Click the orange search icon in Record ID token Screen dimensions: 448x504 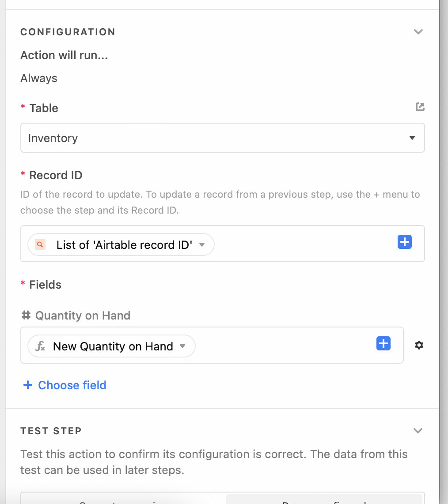[40, 244]
